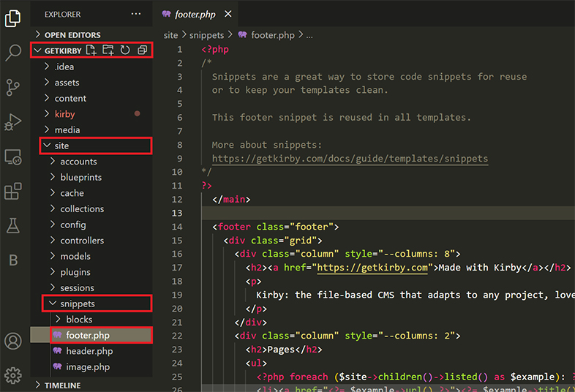Expand the config folder
The image size is (575, 392).
91,225
